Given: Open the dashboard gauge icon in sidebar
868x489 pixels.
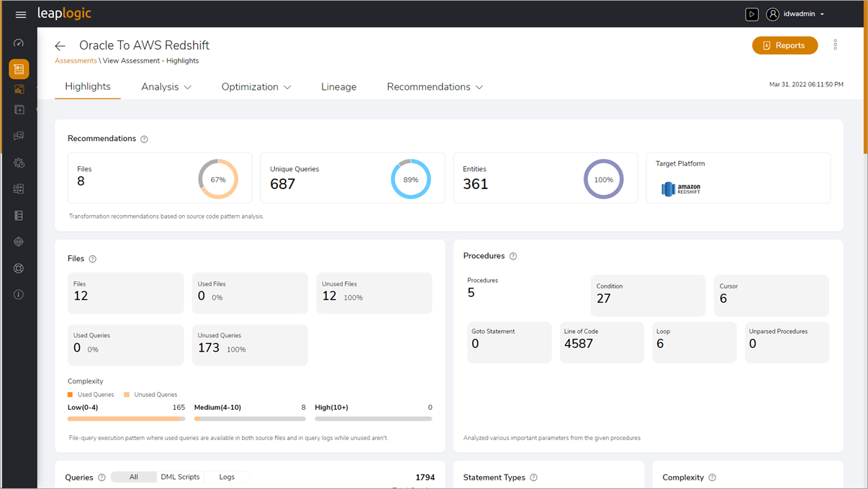Looking at the screenshot, I should (x=19, y=43).
